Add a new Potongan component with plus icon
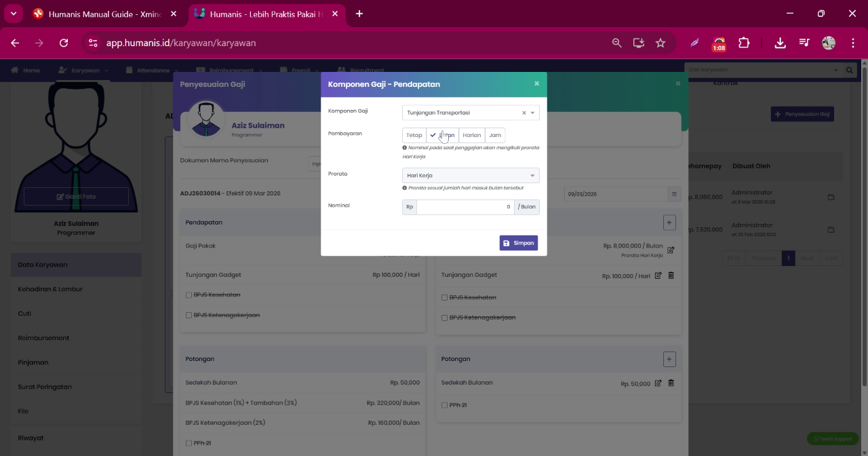Screen dimensions: 868x456 669,359
